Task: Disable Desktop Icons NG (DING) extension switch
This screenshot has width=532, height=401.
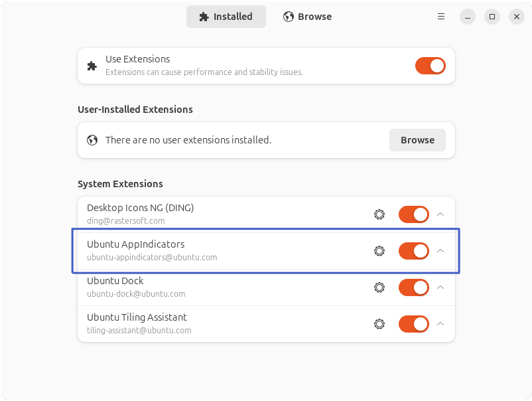Action: [413, 214]
